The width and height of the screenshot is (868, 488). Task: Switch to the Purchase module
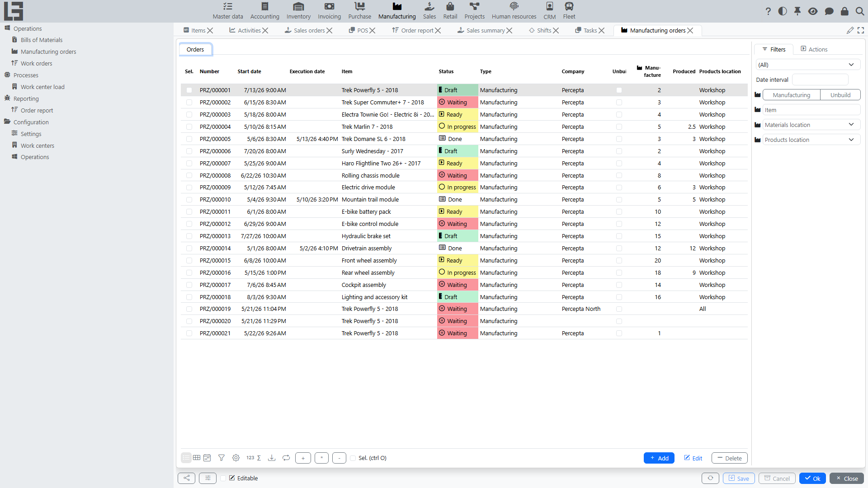click(359, 11)
